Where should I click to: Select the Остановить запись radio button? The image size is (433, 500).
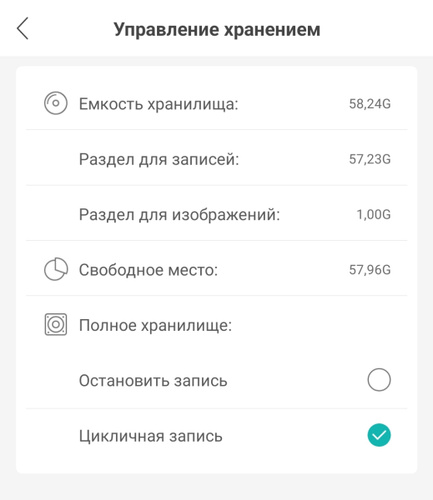coord(379,380)
